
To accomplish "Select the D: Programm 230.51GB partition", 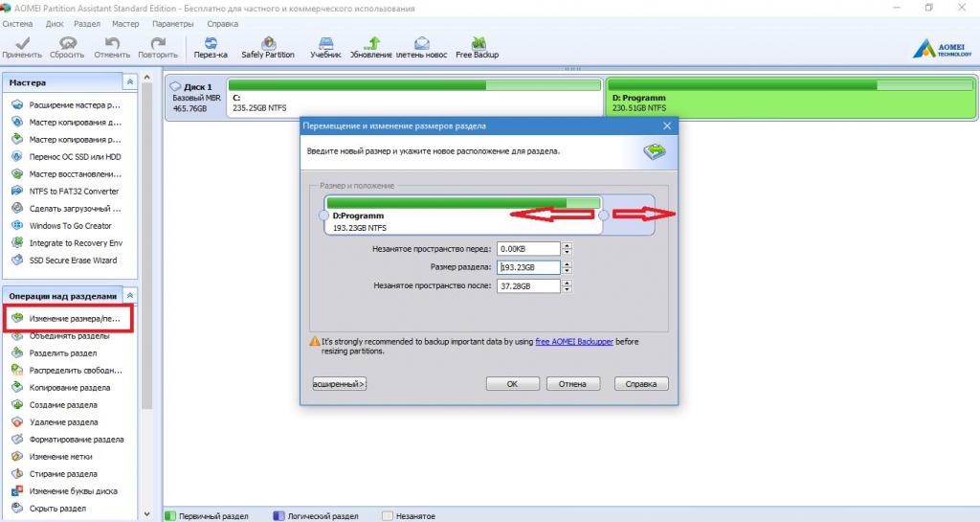I will 790,97.
